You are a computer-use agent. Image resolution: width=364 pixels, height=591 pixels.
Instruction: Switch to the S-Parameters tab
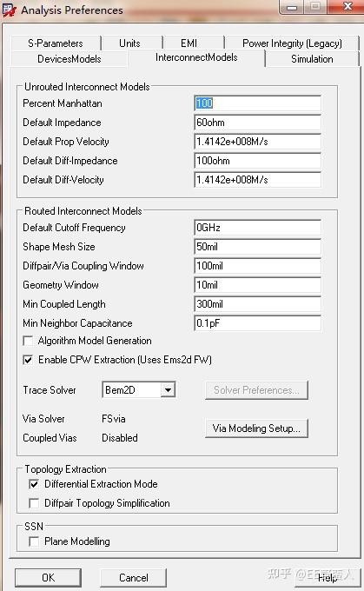point(56,43)
